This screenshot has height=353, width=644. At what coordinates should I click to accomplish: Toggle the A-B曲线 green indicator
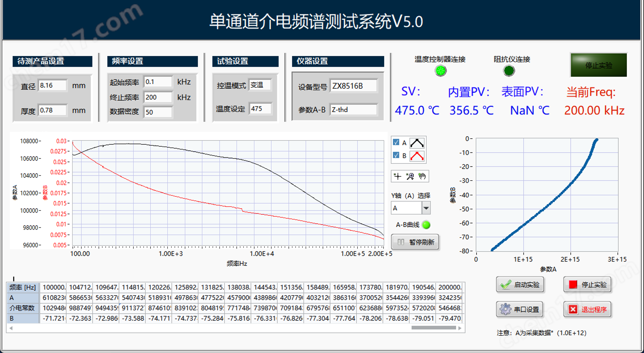coord(426,225)
